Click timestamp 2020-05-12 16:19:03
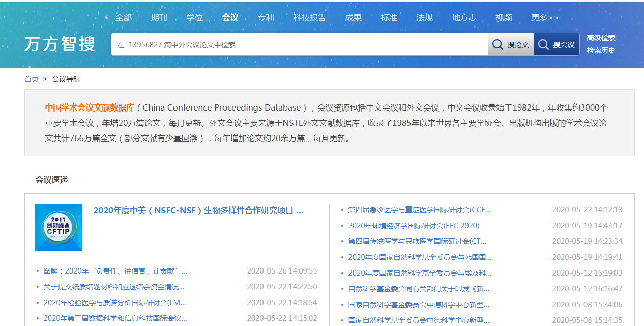This screenshot has width=644, height=326. tap(588, 273)
